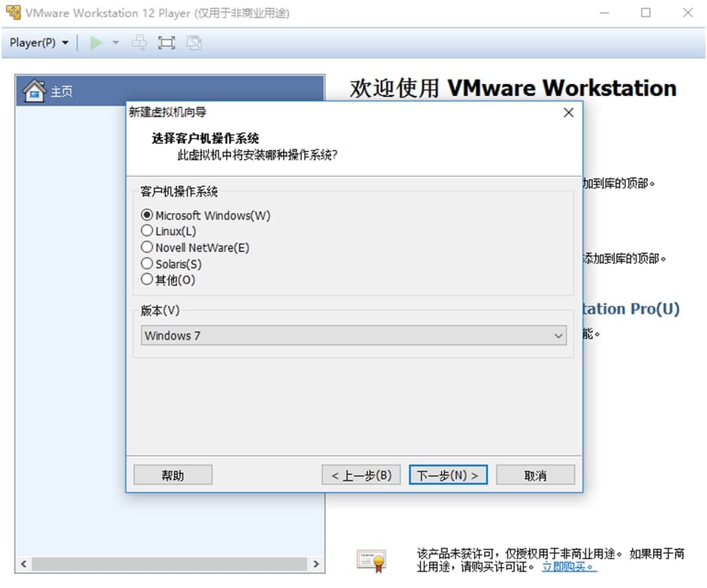This screenshot has height=588, width=707.
Task: Click the home house icon in library
Action: (35, 91)
